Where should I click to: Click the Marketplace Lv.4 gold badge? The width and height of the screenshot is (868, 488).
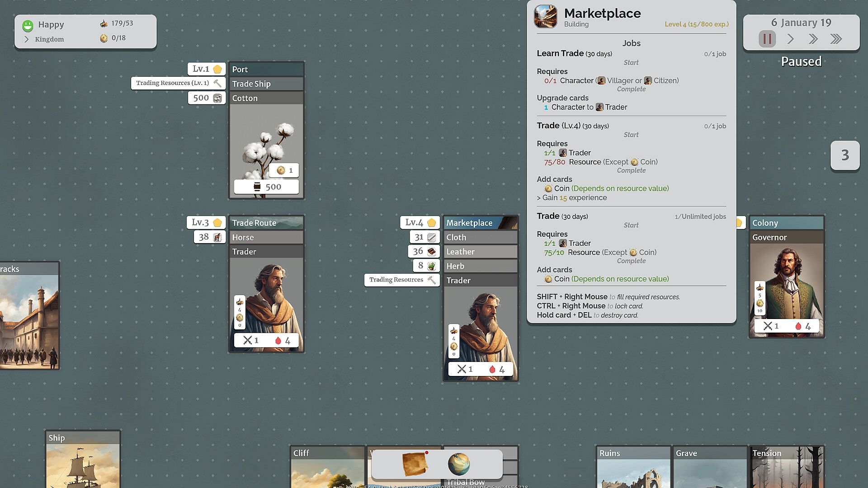[x=431, y=223]
